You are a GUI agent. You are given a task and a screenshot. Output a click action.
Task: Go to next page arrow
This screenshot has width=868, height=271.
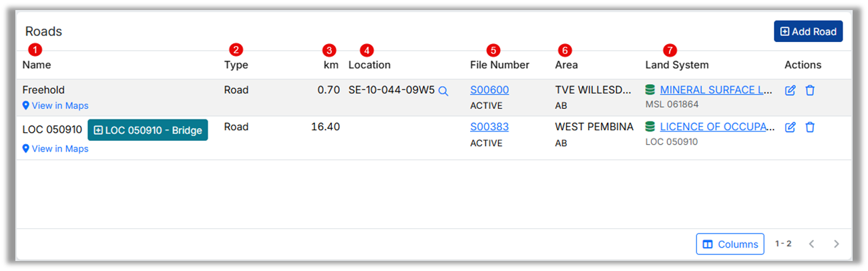coord(836,244)
